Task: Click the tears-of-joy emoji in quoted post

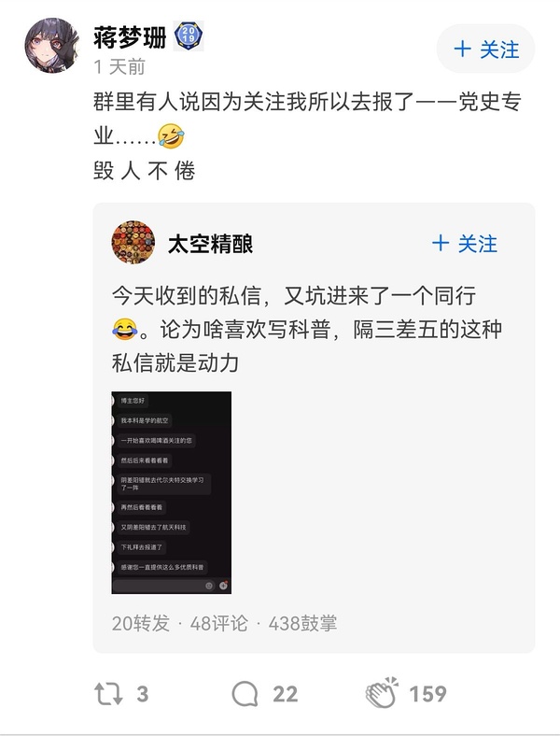Action: pyautogui.click(x=125, y=329)
